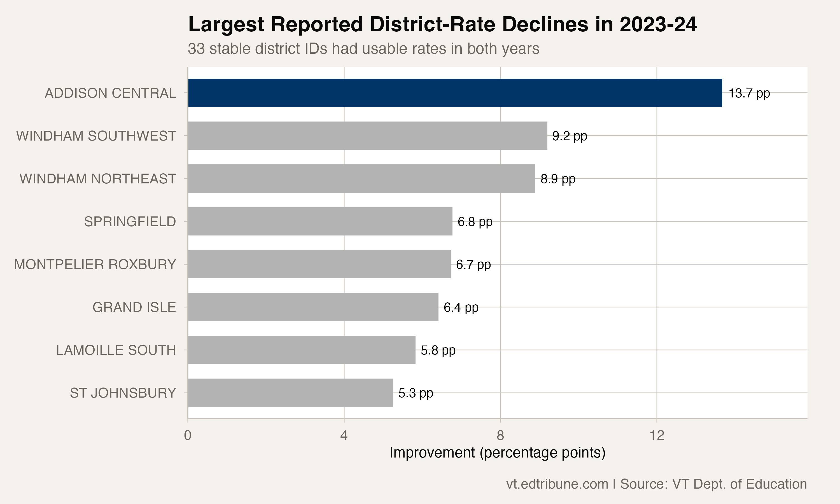Click the '6.4 pp' value label
The height and width of the screenshot is (504, 840).
point(461,307)
